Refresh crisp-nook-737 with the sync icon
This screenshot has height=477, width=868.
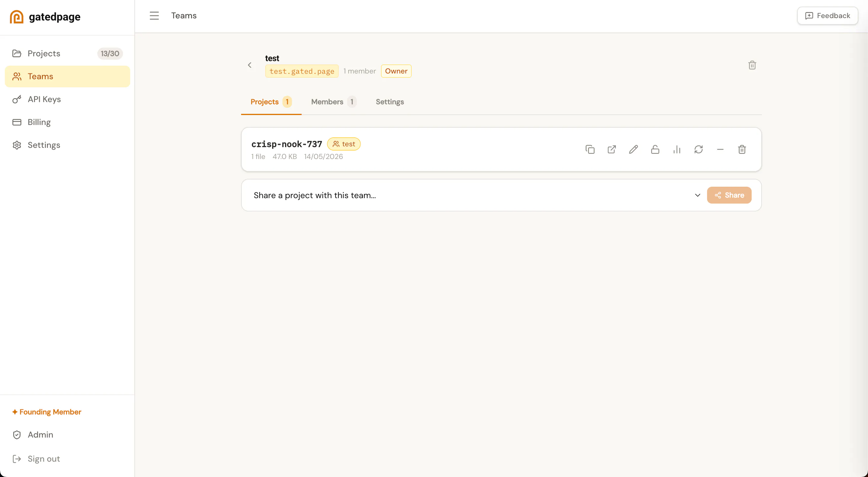pyautogui.click(x=699, y=149)
